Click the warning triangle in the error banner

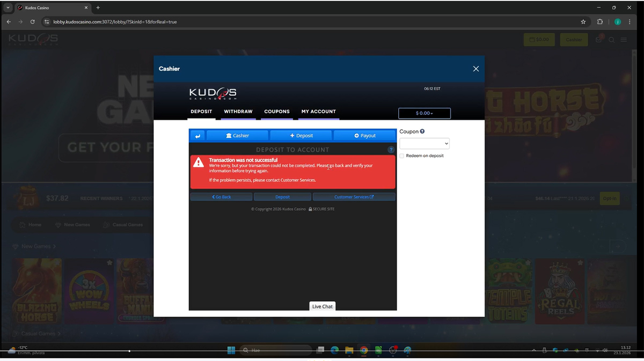(x=199, y=163)
